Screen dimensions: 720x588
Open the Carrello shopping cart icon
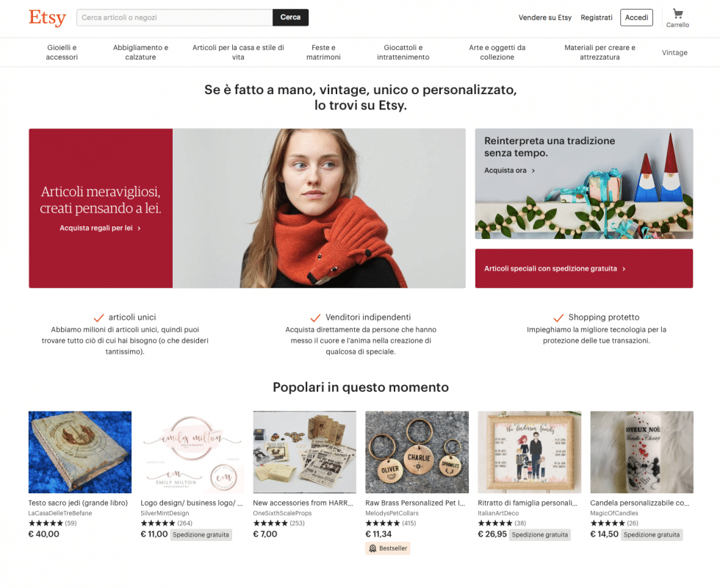tap(677, 14)
